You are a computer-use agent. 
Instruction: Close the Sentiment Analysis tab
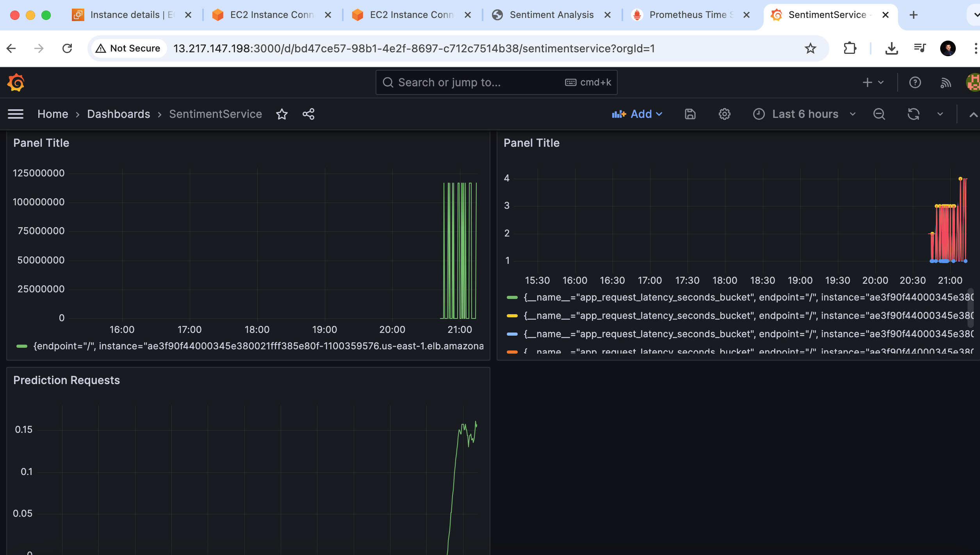(608, 15)
